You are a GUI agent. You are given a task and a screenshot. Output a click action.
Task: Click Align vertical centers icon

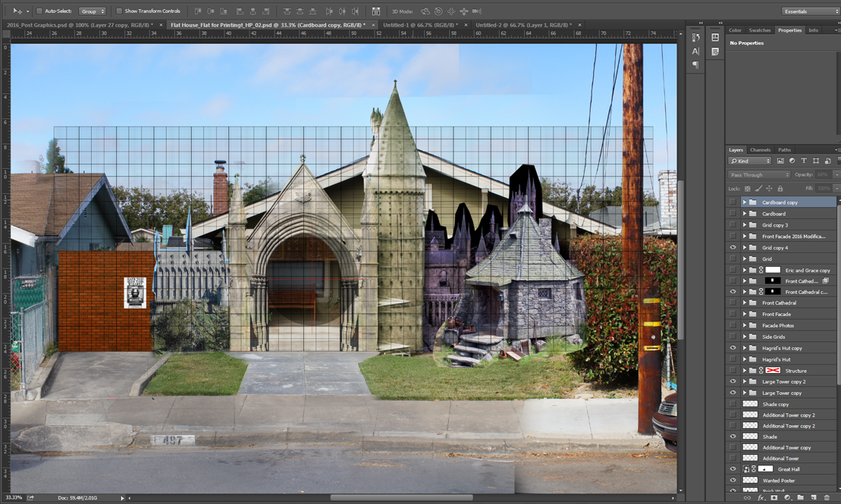[x=211, y=11]
